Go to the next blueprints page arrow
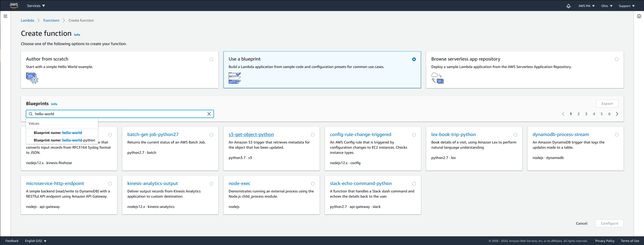The height and width of the screenshot is (245, 644). point(617,114)
